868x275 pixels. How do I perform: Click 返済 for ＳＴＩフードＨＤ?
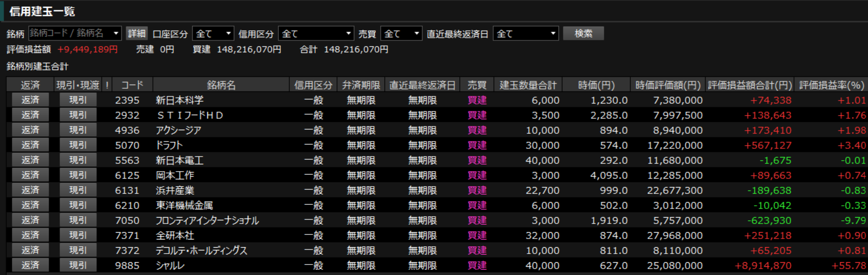(x=30, y=115)
